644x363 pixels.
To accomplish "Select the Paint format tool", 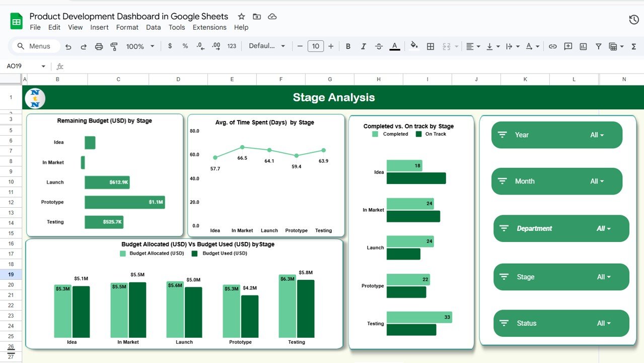I will pos(114,46).
